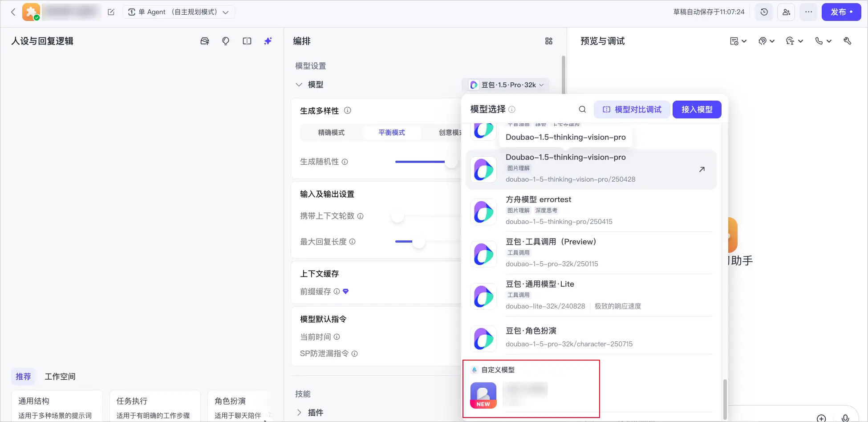Click the 预览与调试 heading

pos(603,41)
